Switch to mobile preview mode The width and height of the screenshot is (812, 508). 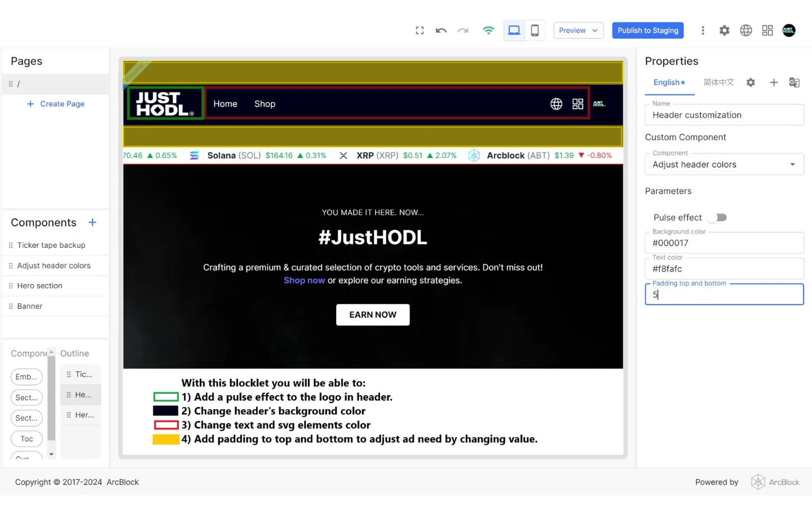tap(535, 30)
